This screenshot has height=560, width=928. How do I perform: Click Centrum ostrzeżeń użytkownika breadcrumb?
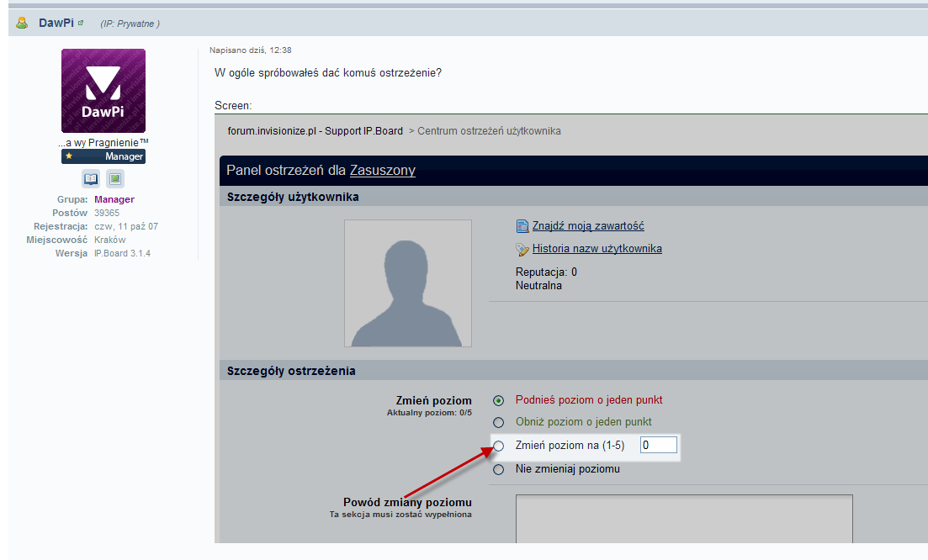coord(489,131)
